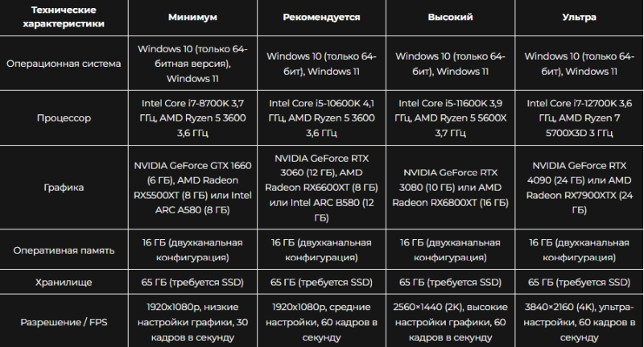Click the GeForce RTX 4090 graphics cell
The width and height of the screenshot is (644, 347).
(579, 187)
